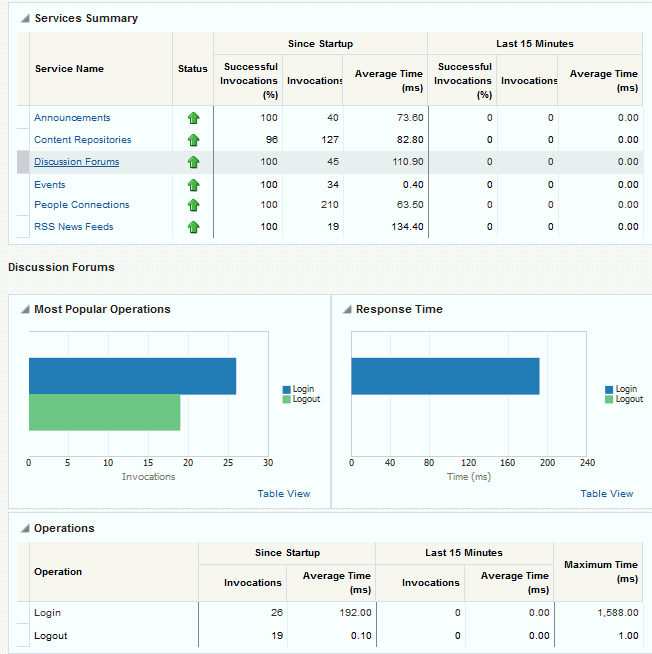
Task: Collapse the Response Time panel
Action: pyautogui.click(x=346, y=310)
